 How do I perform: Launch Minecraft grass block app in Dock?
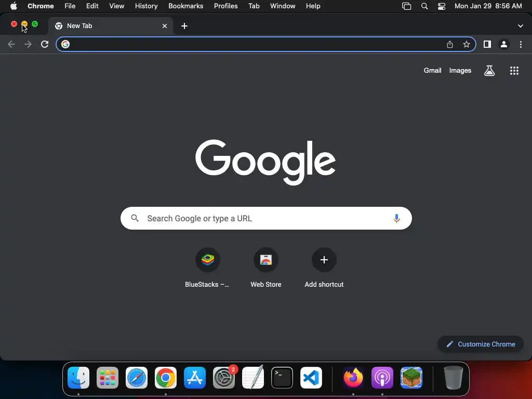tap(411, 378)
